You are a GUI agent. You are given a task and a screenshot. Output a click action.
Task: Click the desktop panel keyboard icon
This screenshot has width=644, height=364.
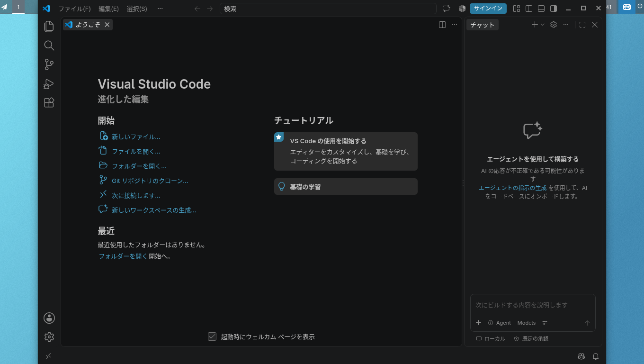coord(626,7)
